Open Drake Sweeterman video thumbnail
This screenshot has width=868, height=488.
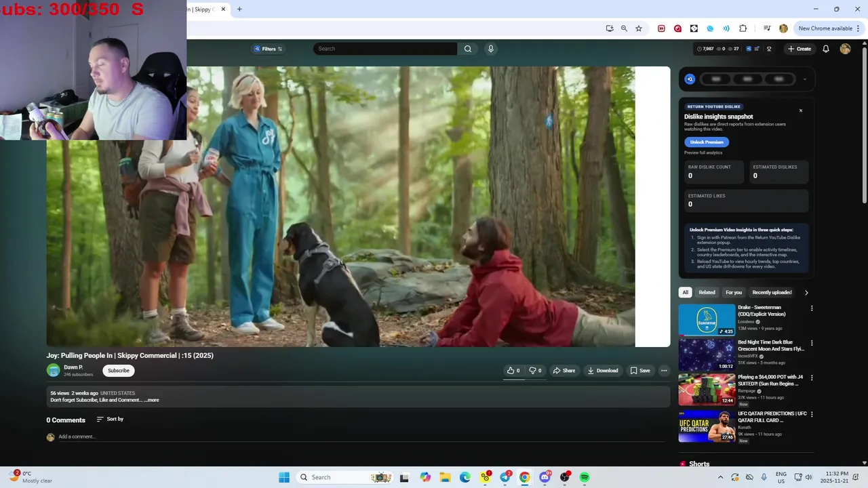pos(707,320)
